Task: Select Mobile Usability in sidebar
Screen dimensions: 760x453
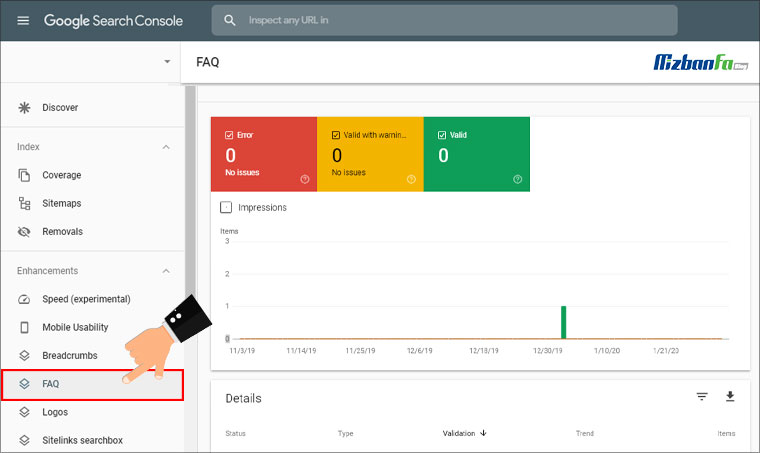Action: (75, 327)
